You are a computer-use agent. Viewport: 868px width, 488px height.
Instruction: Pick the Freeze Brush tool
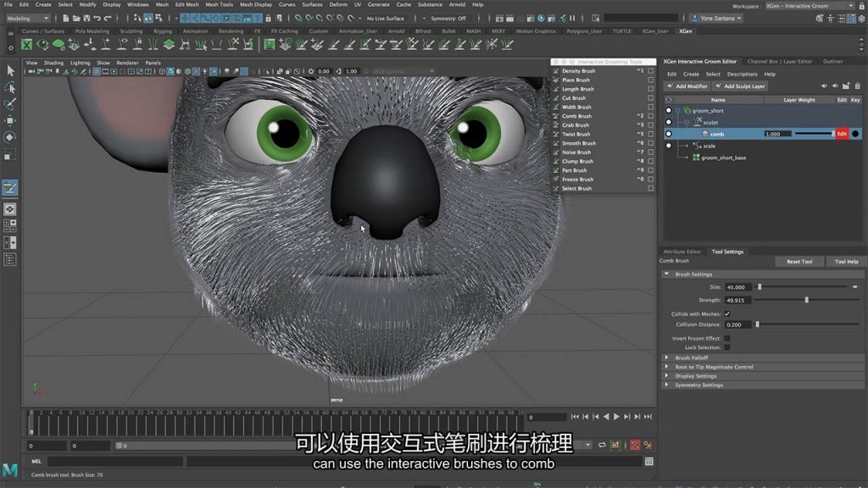click(x=577, y=180)
